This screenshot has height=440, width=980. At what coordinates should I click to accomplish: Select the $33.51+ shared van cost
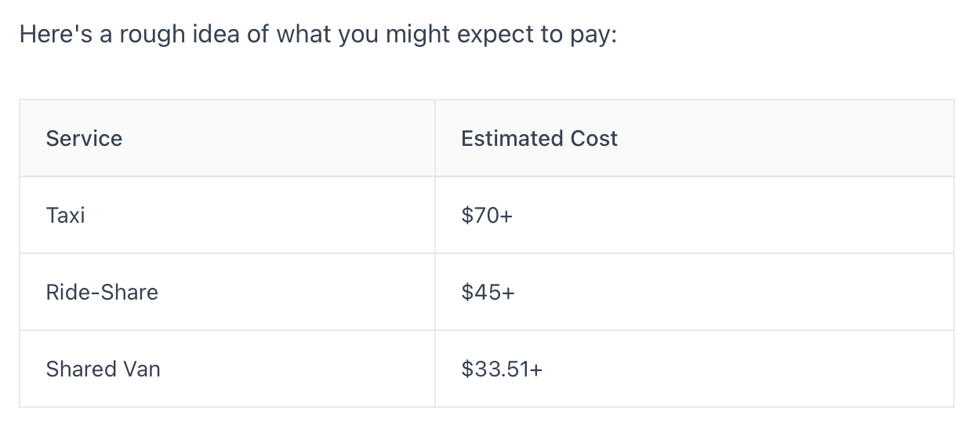click(x=502, y=369)
